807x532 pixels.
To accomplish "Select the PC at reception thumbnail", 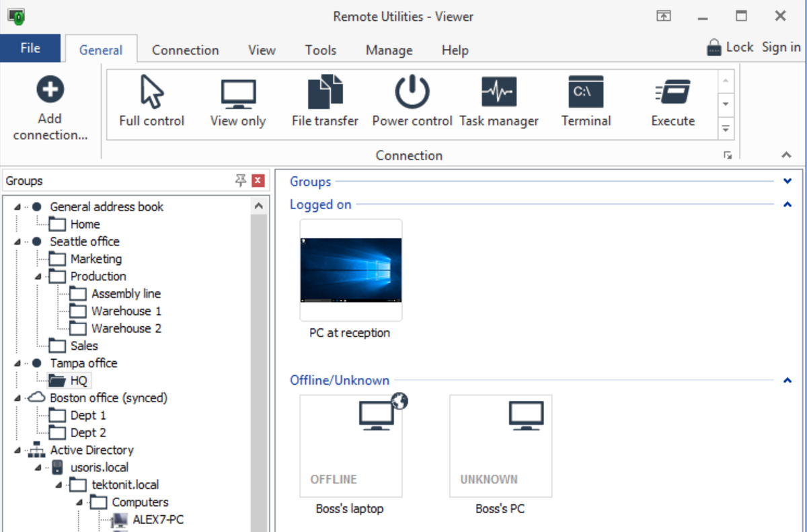I will point(350,269).
